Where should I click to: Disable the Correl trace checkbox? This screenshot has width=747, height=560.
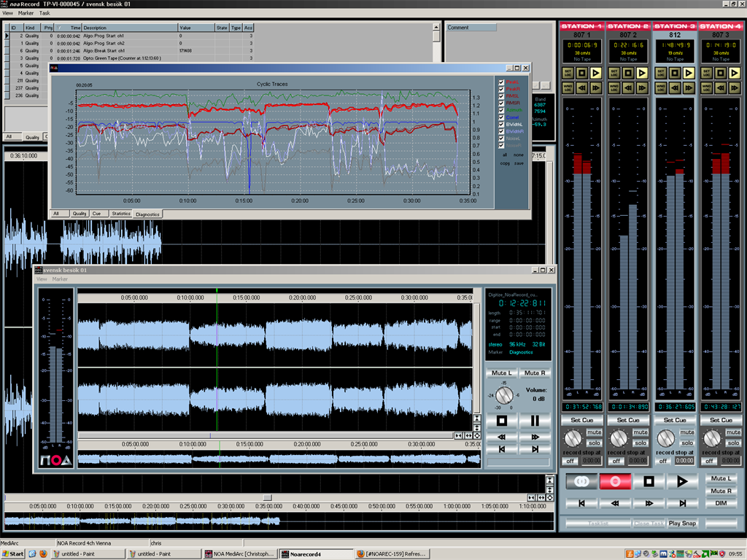tap(501, 117)
